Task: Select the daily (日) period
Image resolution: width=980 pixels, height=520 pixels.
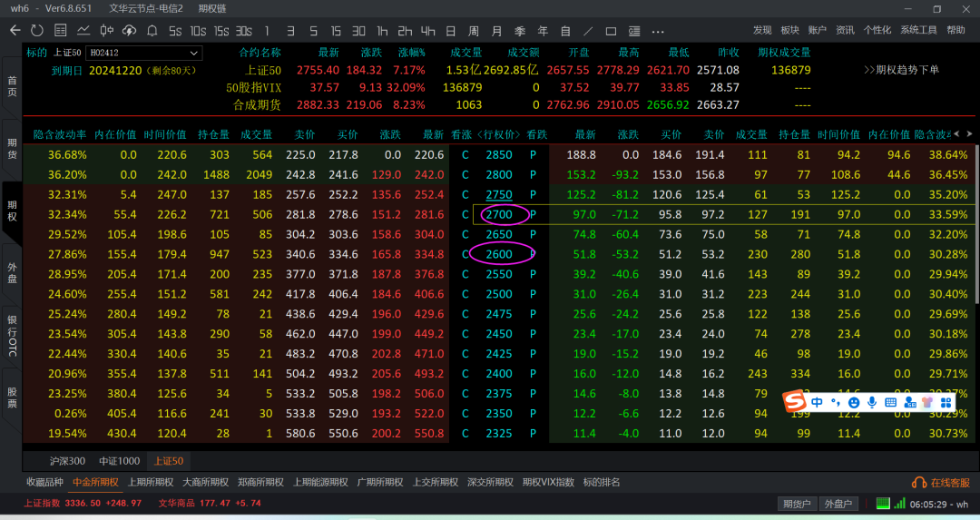Action: tap(451, 31)
